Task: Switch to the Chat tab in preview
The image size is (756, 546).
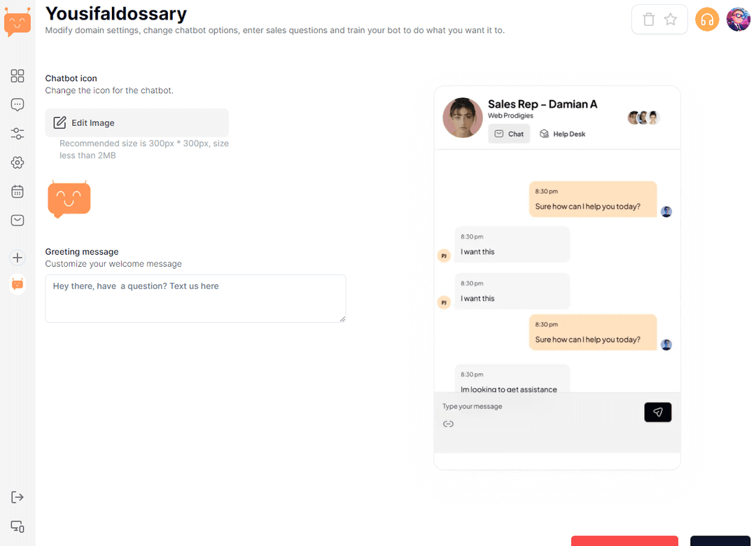Action: coord(509,134)
